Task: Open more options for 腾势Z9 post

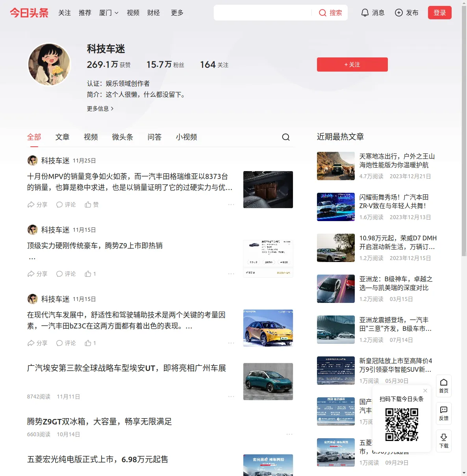Action: (231, 274)
